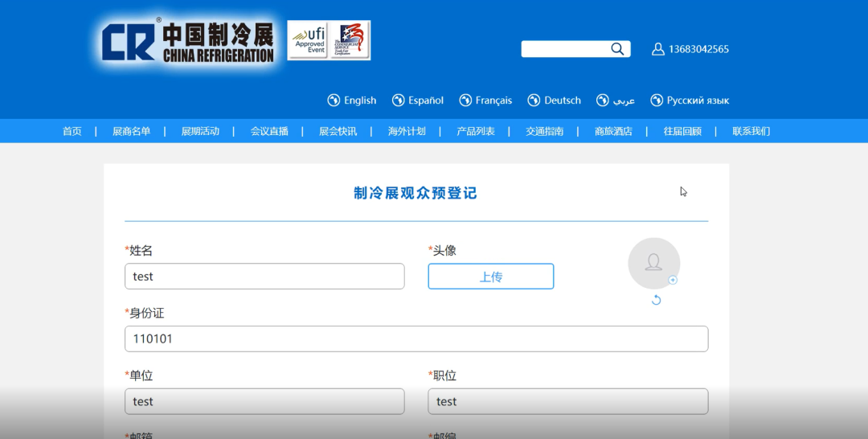Viewport: 868px width, 439px height.
Task: Open 展商名单 navigation item
Action: tap(131, 131)
